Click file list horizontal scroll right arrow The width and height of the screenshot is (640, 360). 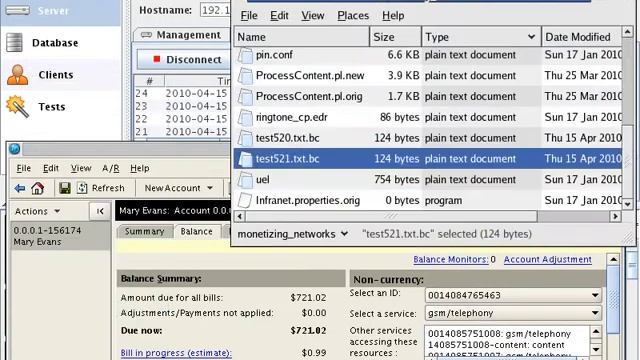pyautogui.click(x=615, y=216)
